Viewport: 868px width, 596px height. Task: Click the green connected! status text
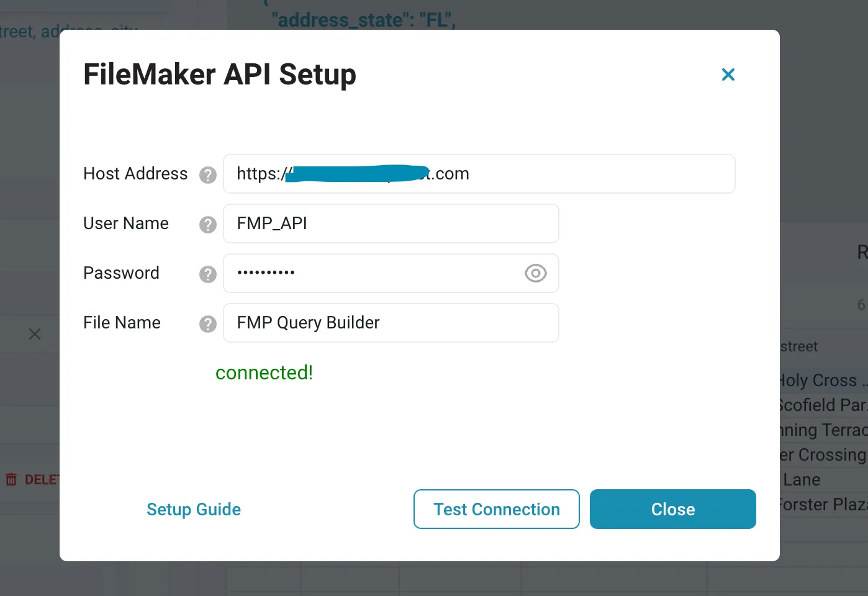(264, 372)
